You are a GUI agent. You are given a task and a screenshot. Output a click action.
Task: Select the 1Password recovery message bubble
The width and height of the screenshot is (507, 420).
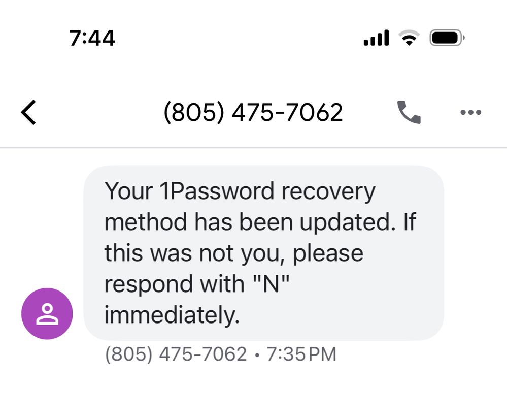[263, 252]
